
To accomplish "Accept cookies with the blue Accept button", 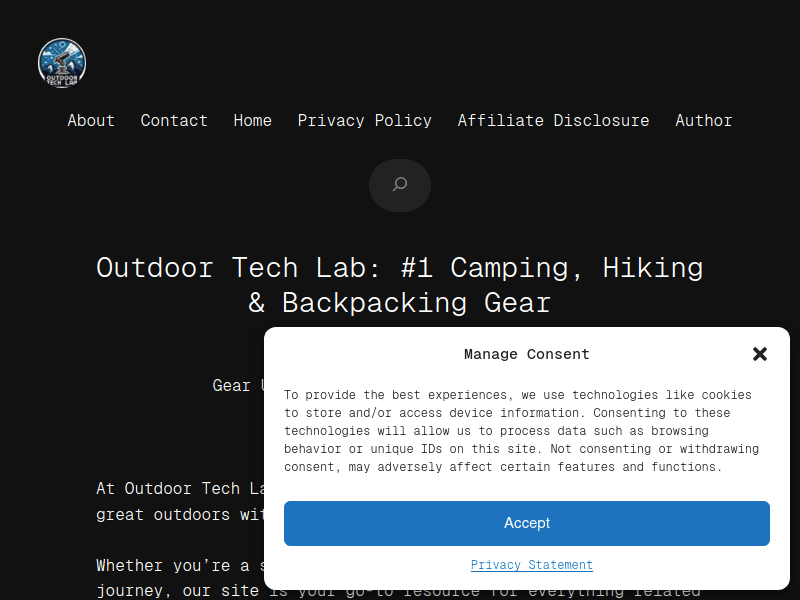I will pyautogui.click(x=527, y=523).
